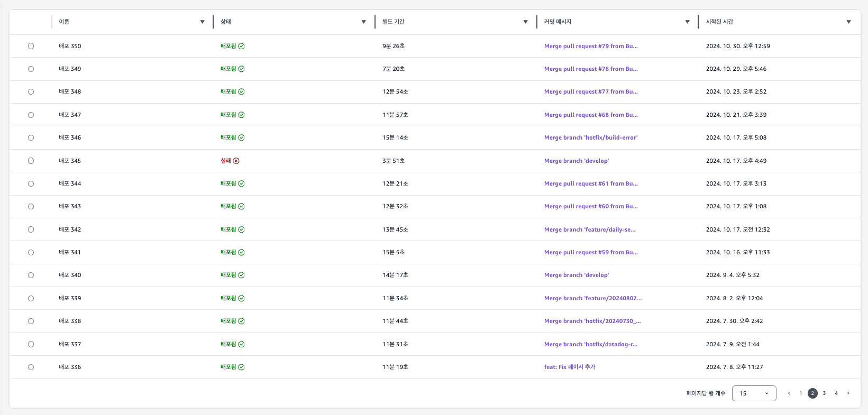The image size is (868, 415).
Task: Choose the 배포 338 row radio button
Action: click(31, 321)
